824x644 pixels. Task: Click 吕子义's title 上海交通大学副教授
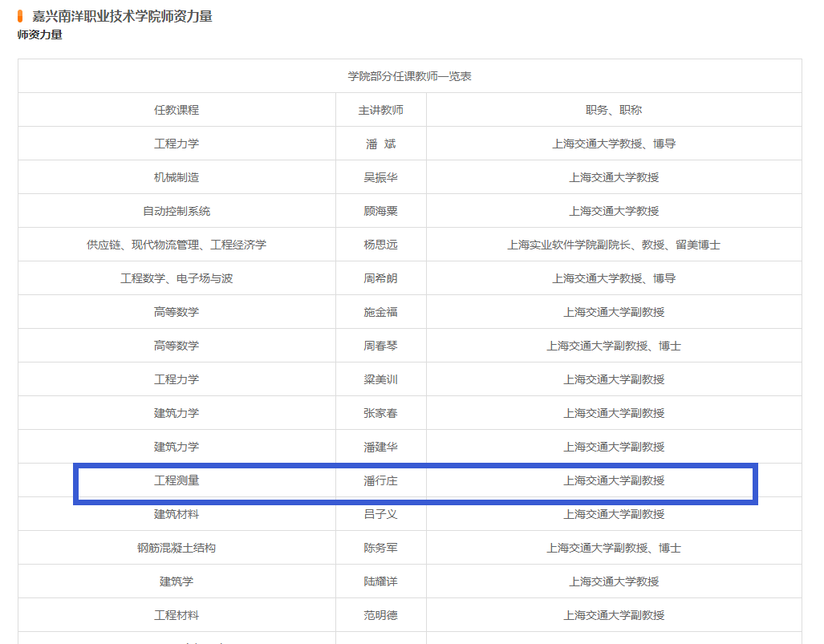tap(614, 514)
